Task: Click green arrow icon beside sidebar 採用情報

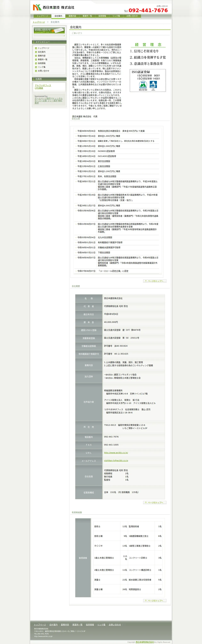Action: point(36,63)
